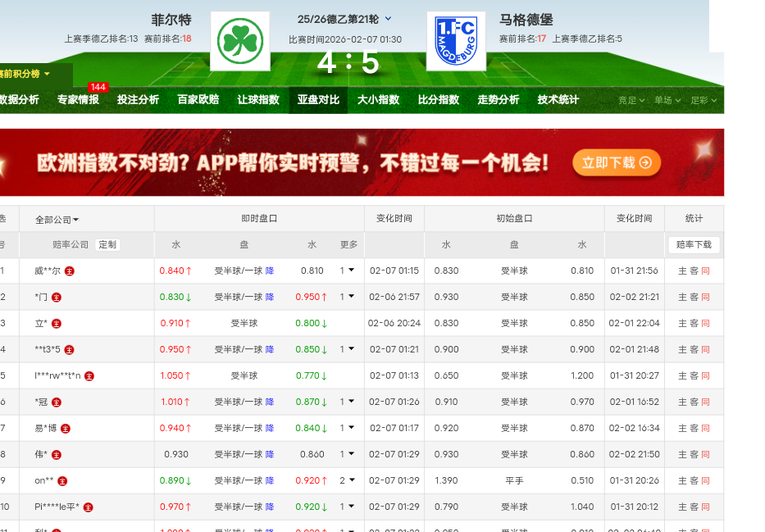Click the red 同 link in 立* row
The image size is (765, 532).
point(705,324)
